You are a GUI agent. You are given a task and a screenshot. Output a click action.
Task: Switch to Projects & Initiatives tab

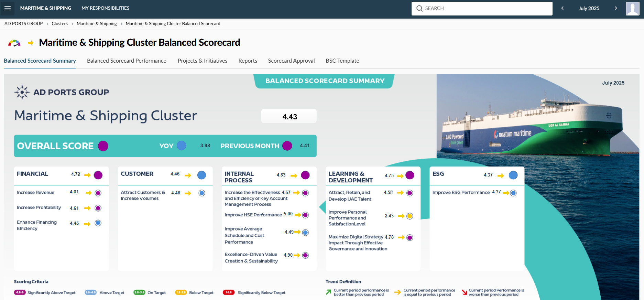pos(203,61)
